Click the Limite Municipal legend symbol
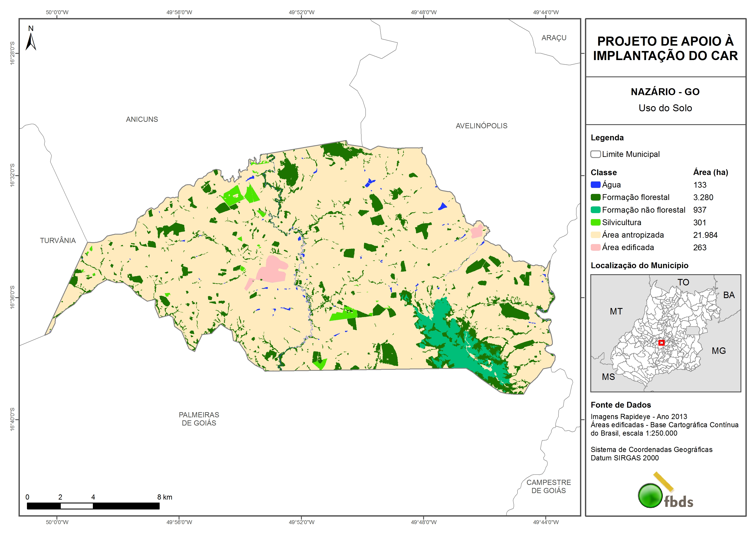This screenshot has width=756, height=534. (x=595, y=154)
